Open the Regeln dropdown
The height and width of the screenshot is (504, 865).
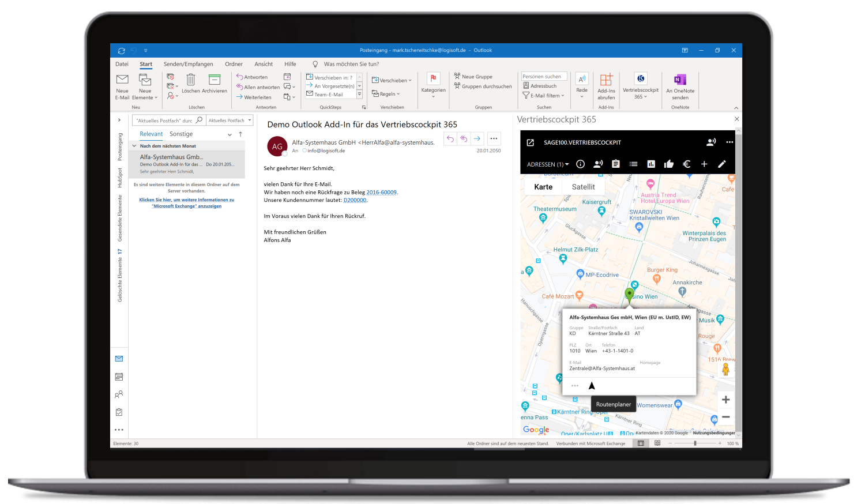[x=386, y=93]
